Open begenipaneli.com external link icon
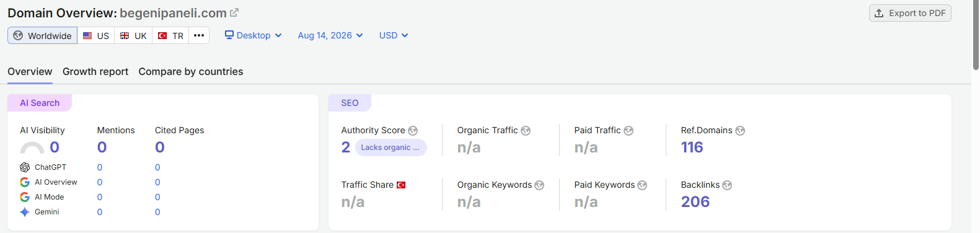980x233 pixels. click(x=234, y=12)
